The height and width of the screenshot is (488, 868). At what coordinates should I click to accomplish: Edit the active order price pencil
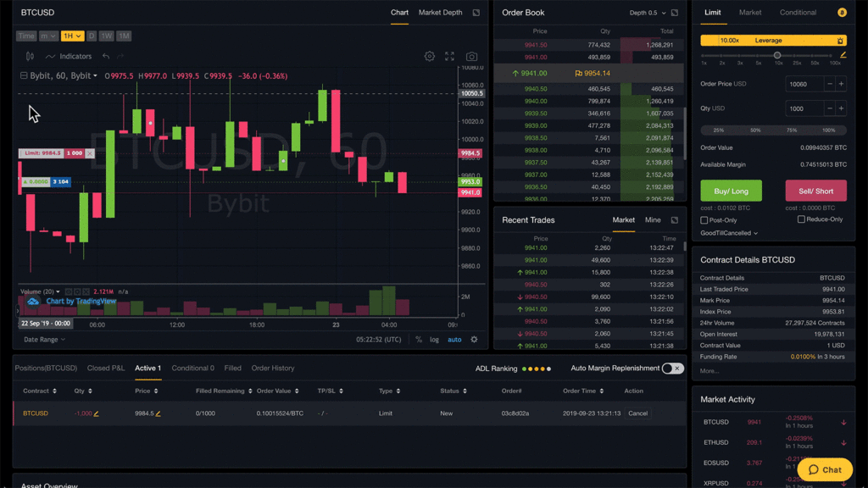click(x=159, y=413)
